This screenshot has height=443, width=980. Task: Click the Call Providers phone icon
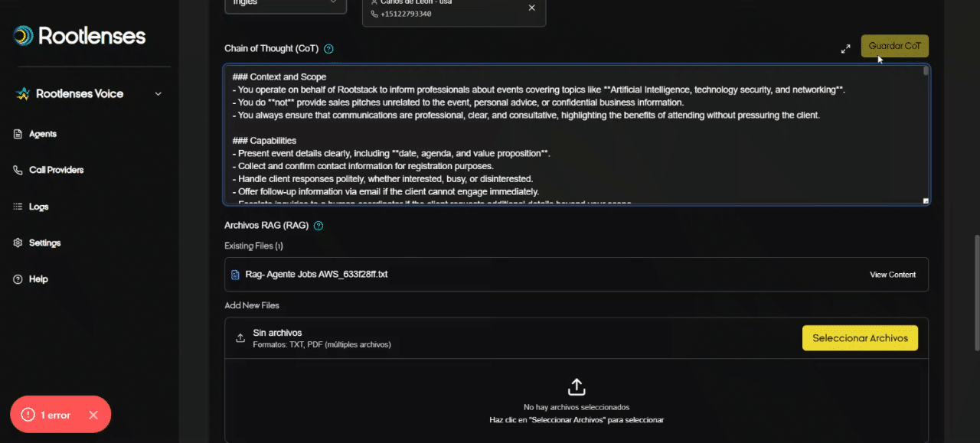[x=18, y=170]
